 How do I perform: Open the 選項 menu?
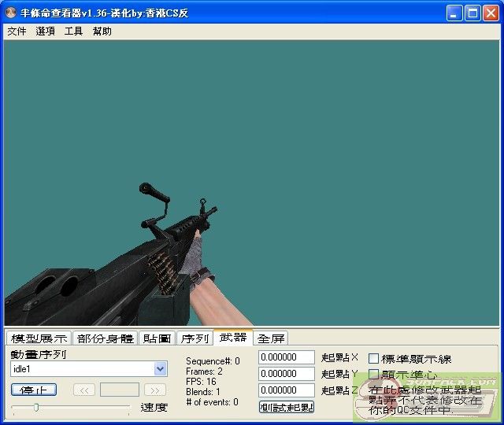pos(45,31)
